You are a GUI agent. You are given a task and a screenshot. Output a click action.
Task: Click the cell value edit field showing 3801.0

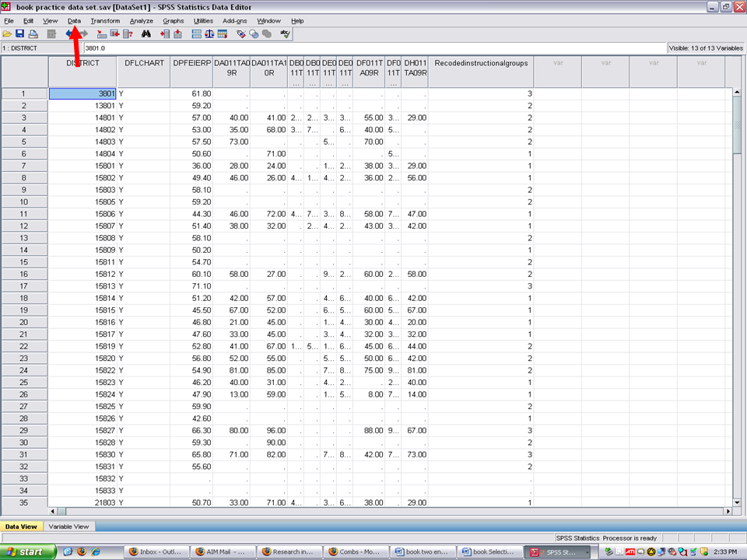373,48
